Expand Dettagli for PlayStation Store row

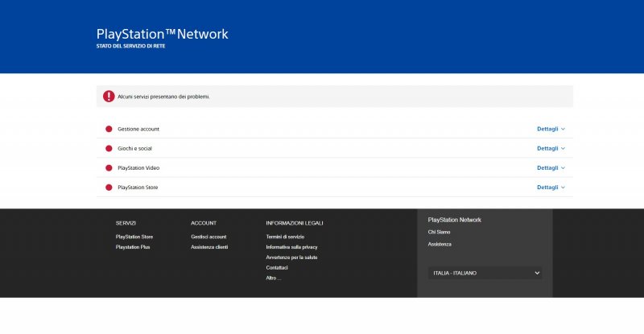[551, 188]
